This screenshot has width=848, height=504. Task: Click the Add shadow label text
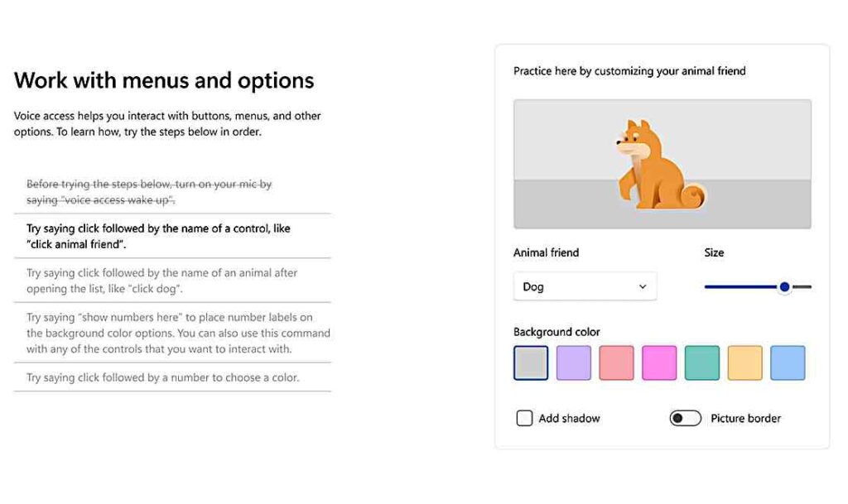[x=569, y=418]
